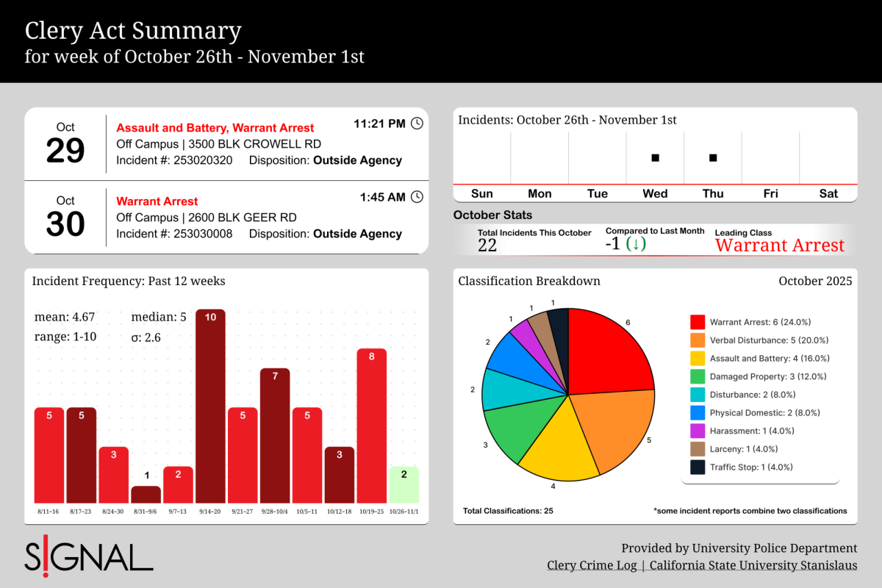This screenshot has width=882, height=588.
Task: Click the SIGNAL logo
Action: point(88,557)
